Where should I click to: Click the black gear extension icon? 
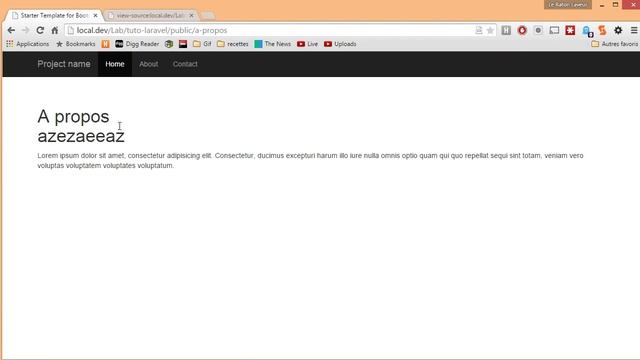tap(618, 30)
